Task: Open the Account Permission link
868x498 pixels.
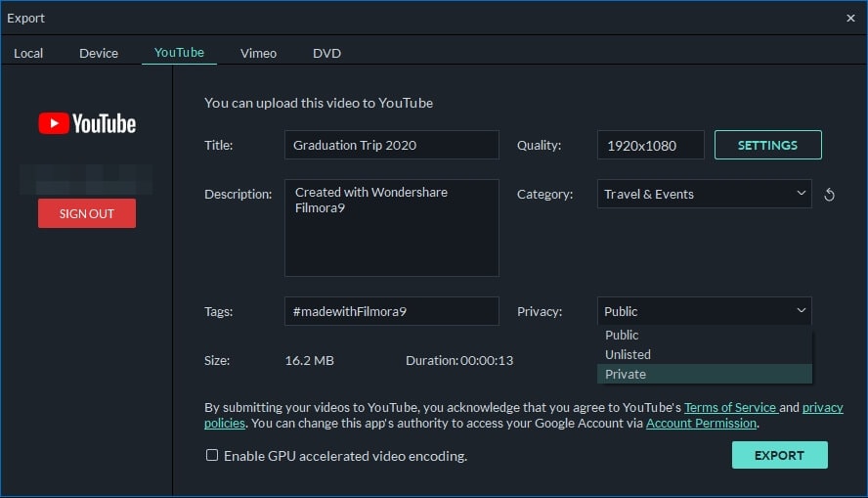Action: tap(701, 424)
